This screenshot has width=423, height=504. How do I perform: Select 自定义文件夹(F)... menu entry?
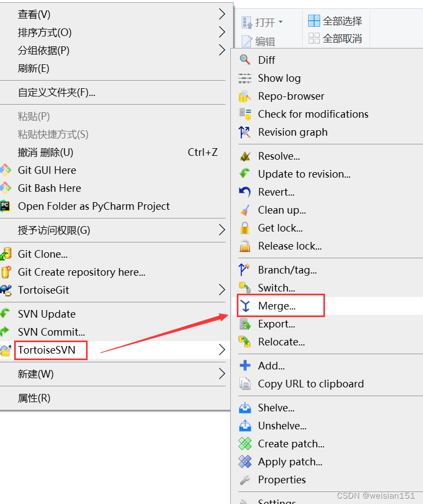[113, 93]
